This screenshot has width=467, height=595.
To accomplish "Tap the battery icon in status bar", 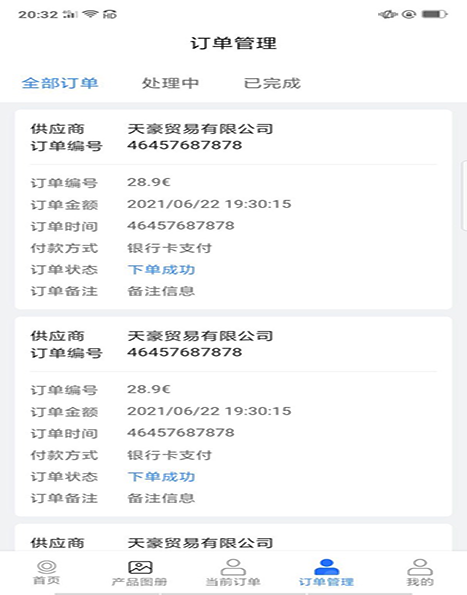I will [435, 14].
